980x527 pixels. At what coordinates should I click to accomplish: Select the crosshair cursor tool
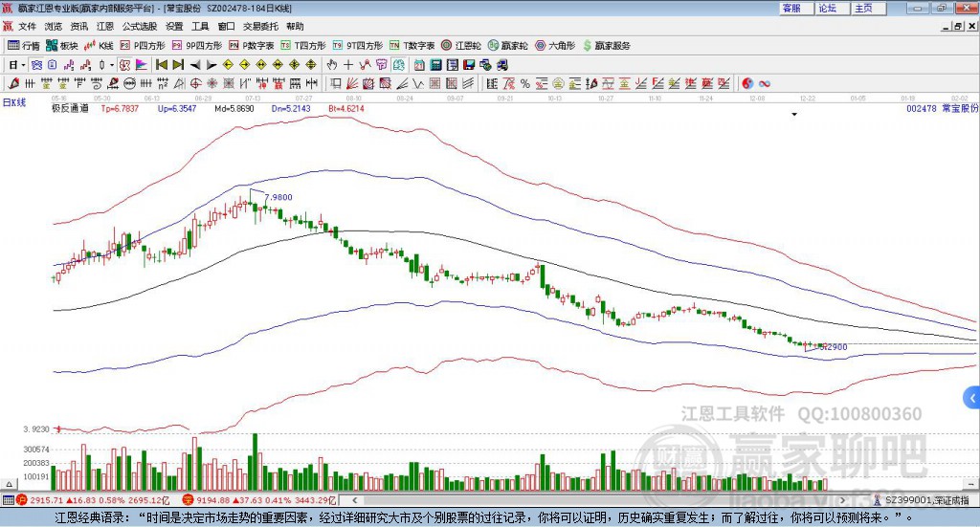coord(348,65)
